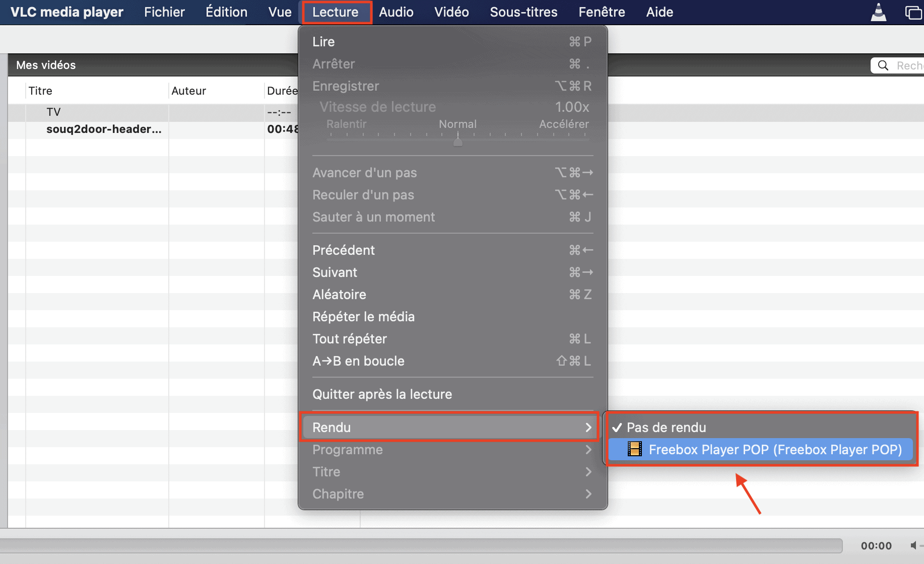Click the screen mirroring icon in menu bar
The width and height of the screenshot is (924, 564).
click(x=914, y=12)
